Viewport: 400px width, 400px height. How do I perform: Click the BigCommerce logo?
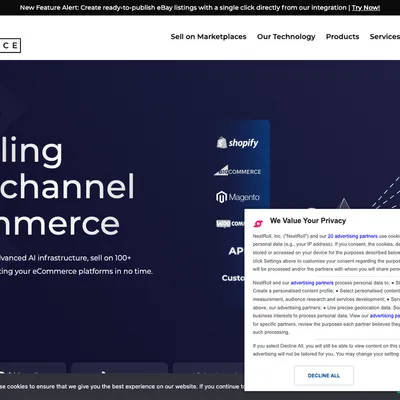[237, 170]
